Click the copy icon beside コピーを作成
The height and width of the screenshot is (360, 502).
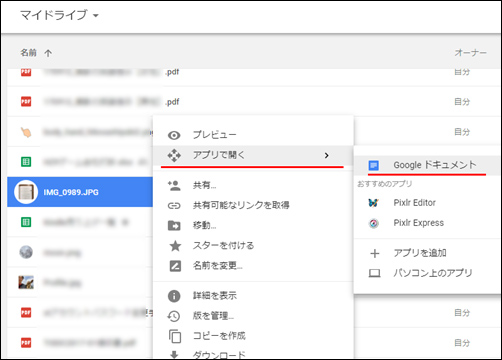pos(175,336)
